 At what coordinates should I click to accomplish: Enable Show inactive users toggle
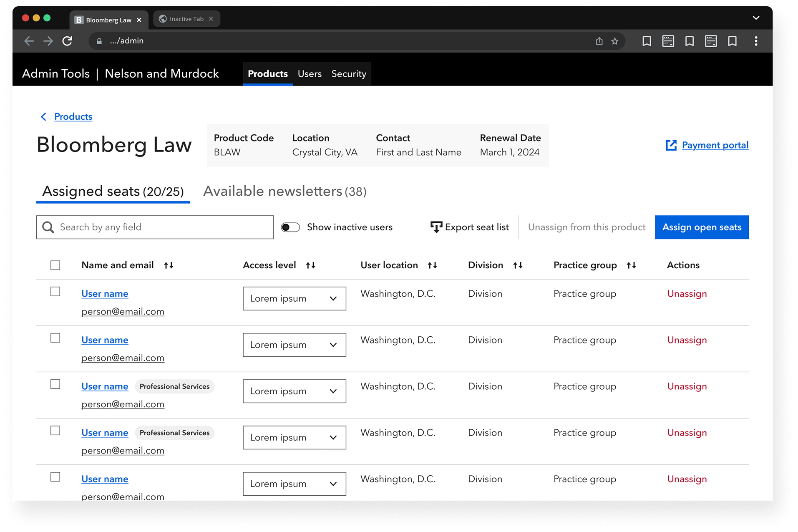(290, 227)
